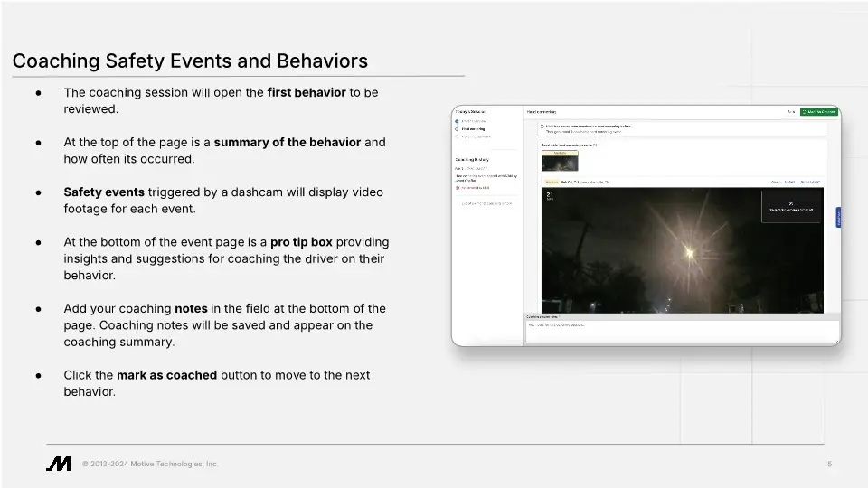The width and height of the screenshot is (868, 488).
Task: Click the yellow Moderate severity badge above video
Action: coord(551,182)
